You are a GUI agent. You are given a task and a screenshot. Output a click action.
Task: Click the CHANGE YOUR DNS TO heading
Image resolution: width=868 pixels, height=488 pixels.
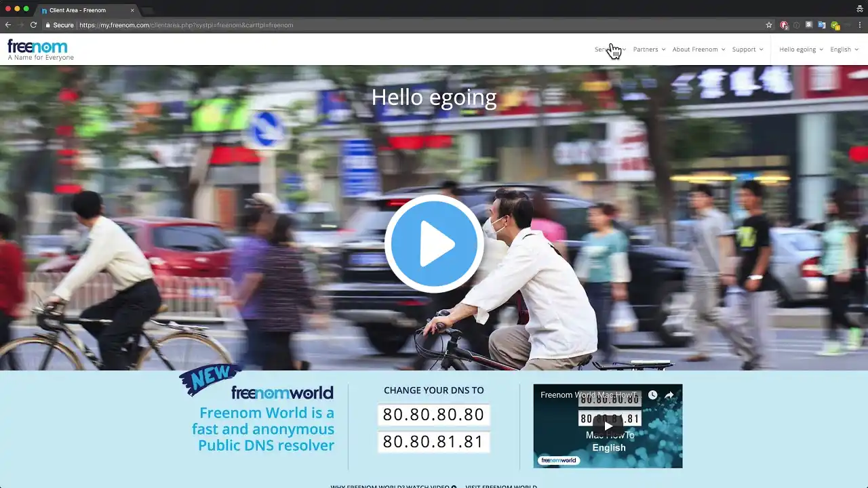click(x=434, y=390)
